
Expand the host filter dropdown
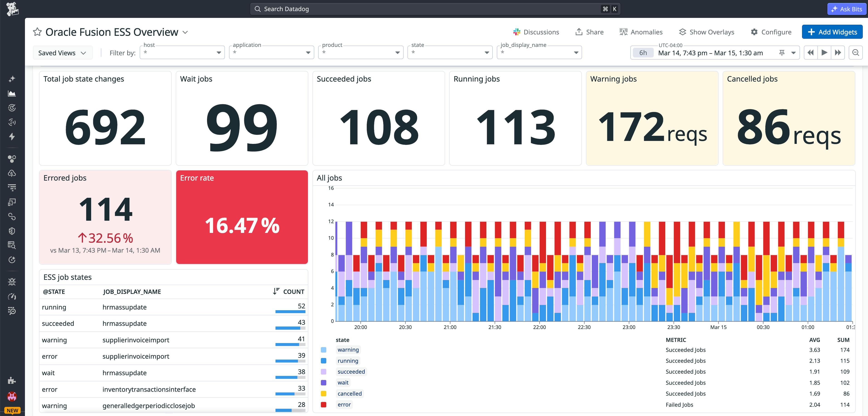218,53
